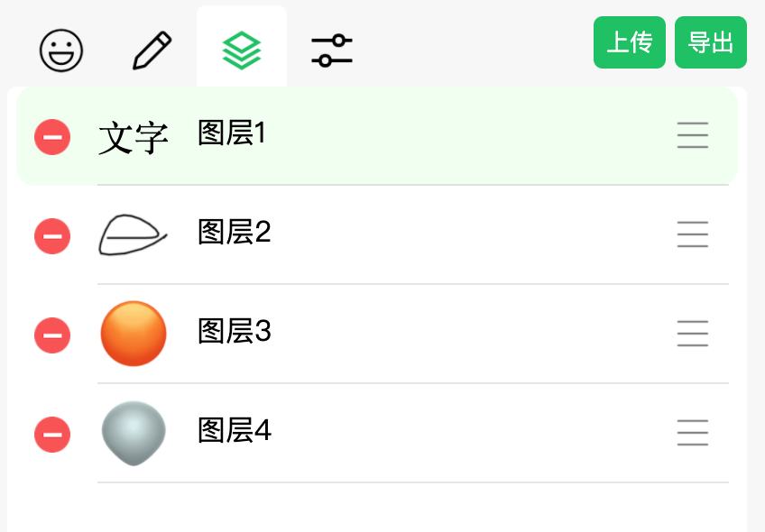This screenshot has width=765, height=532.
Task: Click the reorder handle for 图层4
Action: pyautogui.click(x=693, y=433)
